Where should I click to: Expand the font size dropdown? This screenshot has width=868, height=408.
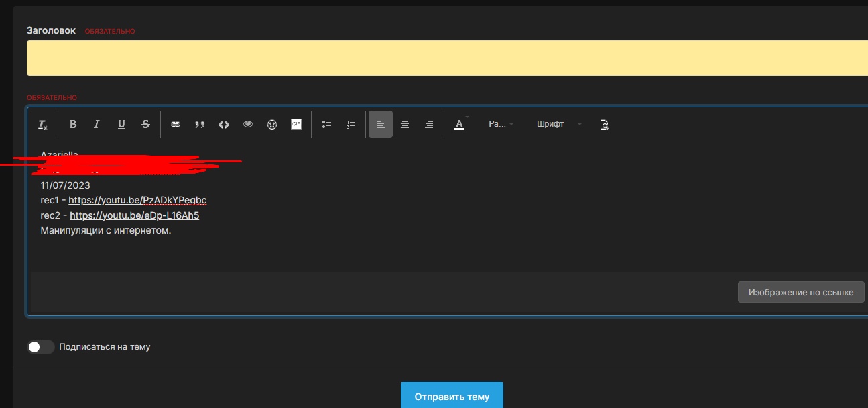(501, 124)
